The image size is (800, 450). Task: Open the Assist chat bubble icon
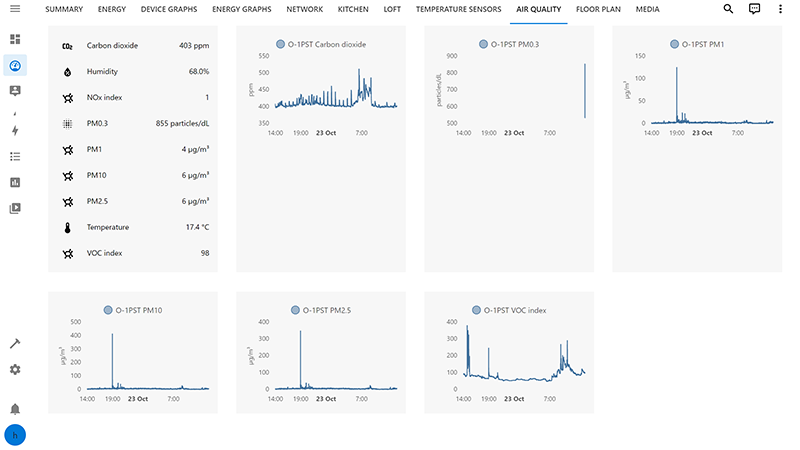(x=754, y=9)
